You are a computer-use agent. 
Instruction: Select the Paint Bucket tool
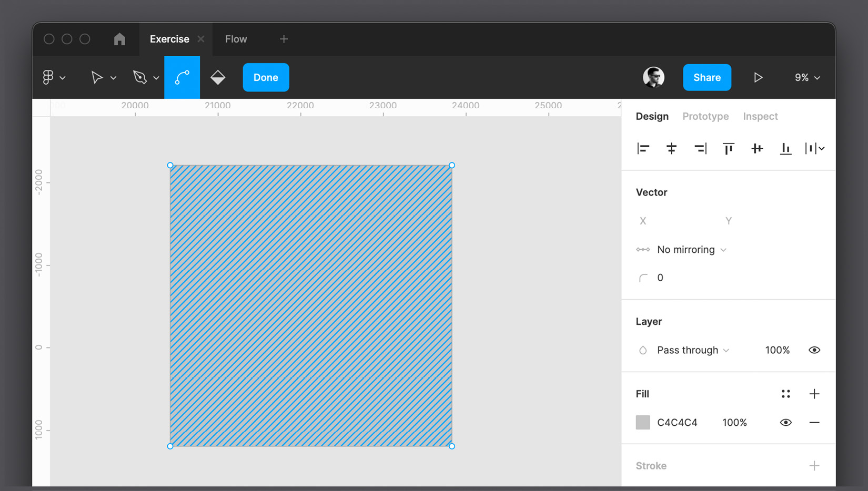(218, 78)
